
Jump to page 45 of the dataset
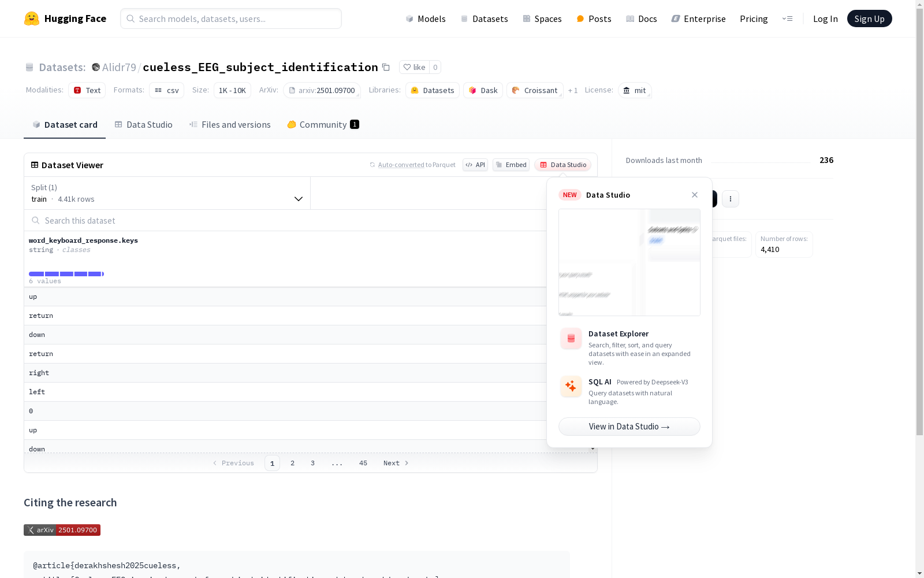(x=363, y=463)
